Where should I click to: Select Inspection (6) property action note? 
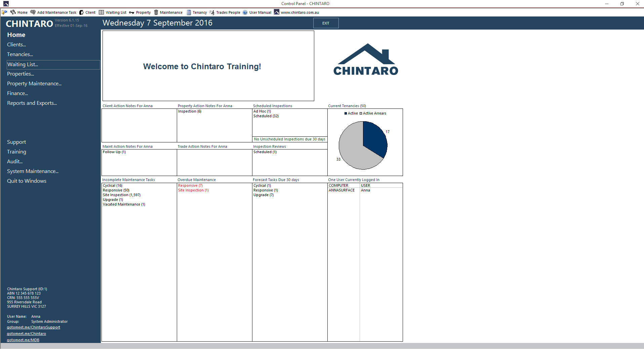tap(190, 112)
